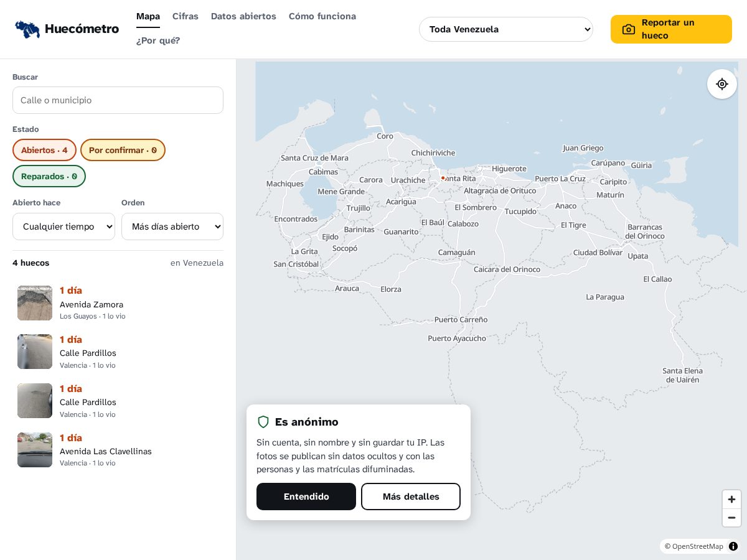The height and width of the screenshot is (560, 747).
Task: Open Avenida Zamora pothole thumbnail
Action: [x=35, y=303]
